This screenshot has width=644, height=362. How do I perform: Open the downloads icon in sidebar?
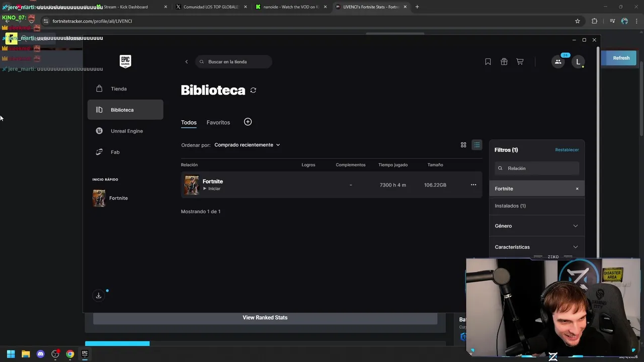point(99,296)
